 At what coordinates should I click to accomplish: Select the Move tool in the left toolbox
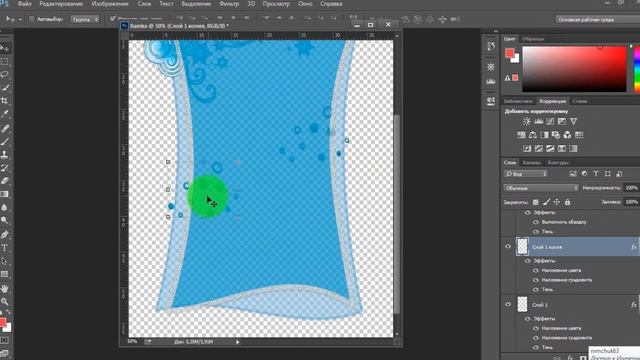[4, 49]
